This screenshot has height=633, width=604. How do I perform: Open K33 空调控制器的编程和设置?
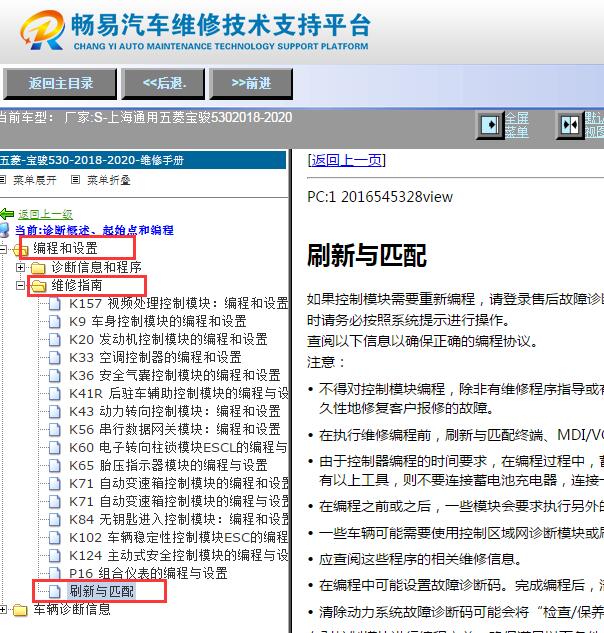pyautogui.click(x=155, y=358)
